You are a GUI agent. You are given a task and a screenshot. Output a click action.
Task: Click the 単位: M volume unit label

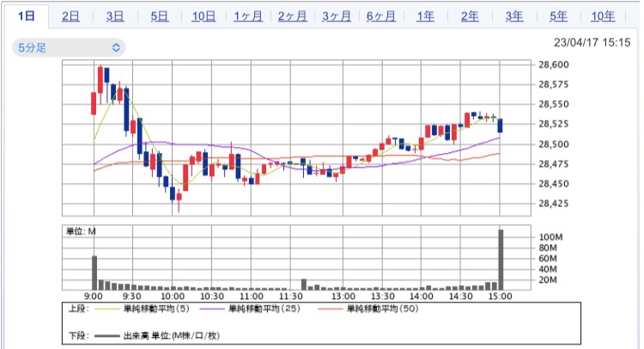tap(81, 232)
